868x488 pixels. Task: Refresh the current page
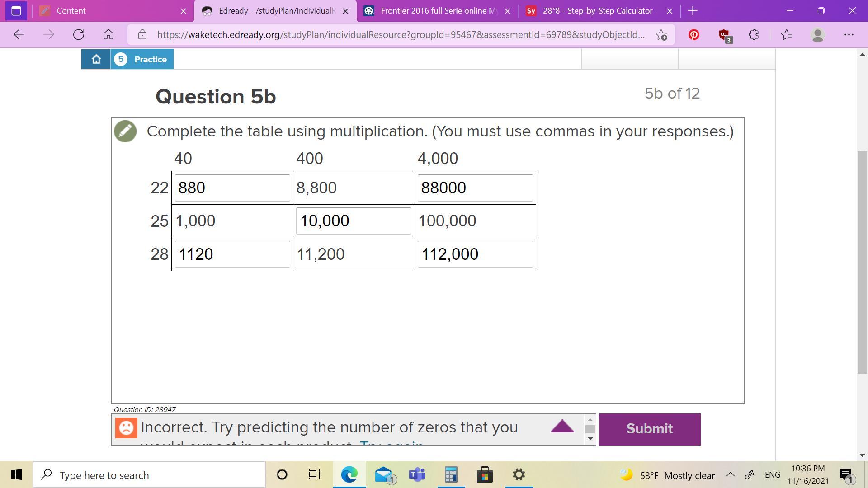pyautogui.click(x=79, y=35)
